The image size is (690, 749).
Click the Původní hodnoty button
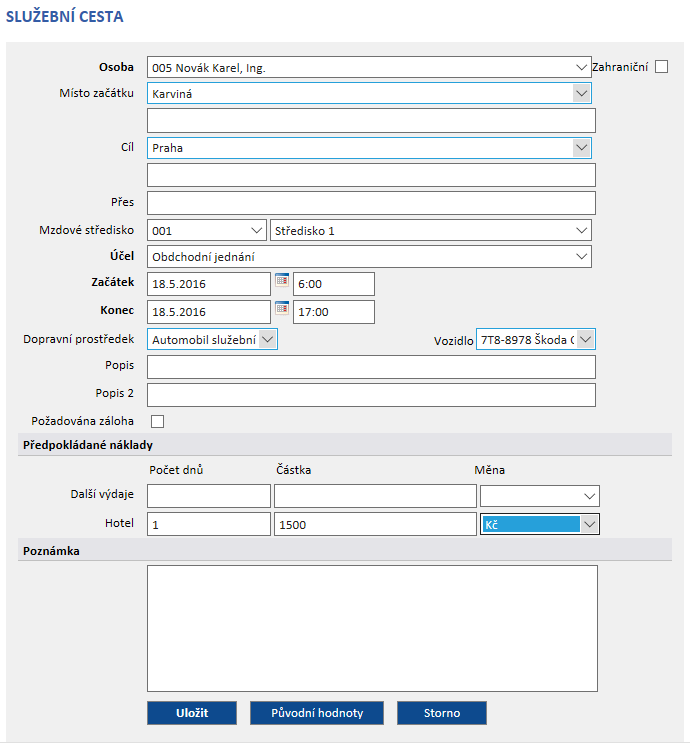[x=317, y=713]
